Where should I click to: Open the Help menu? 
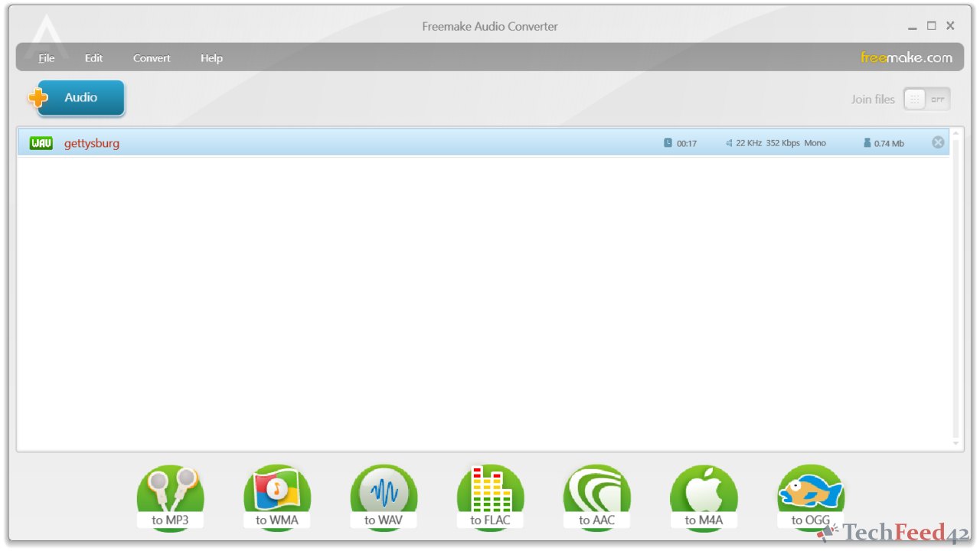click(211, 58)
